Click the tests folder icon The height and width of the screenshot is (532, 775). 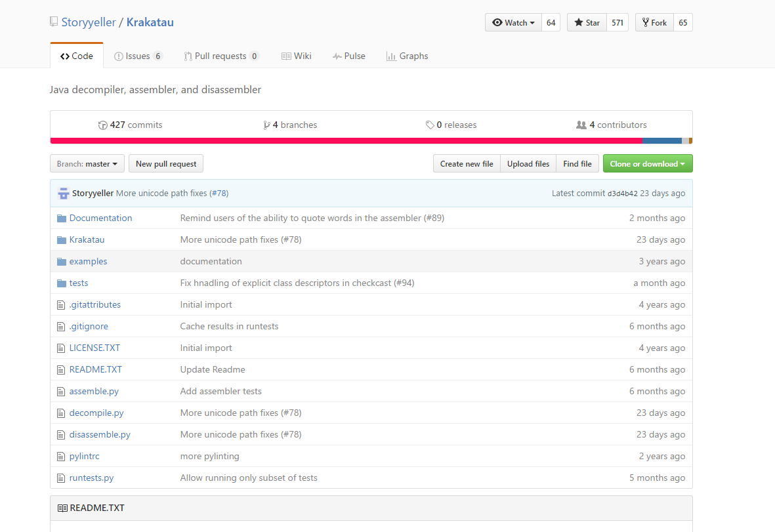(x=61, y=283)
